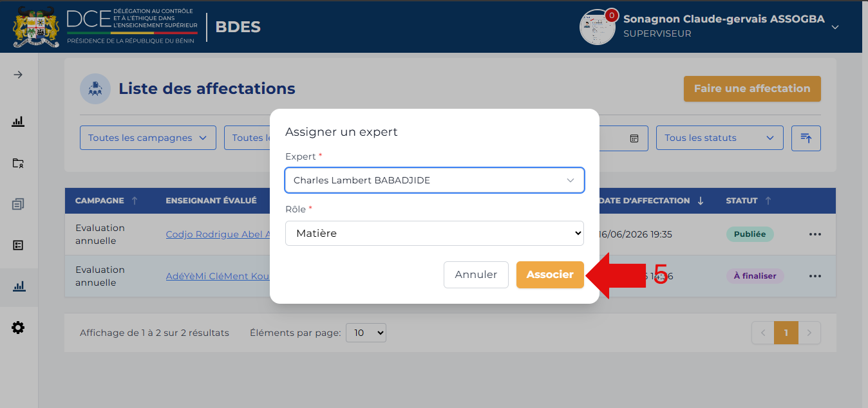Open actions menu for the À finaliser row
The width and height of the screenshot is (868, 408).
(815, 276)
